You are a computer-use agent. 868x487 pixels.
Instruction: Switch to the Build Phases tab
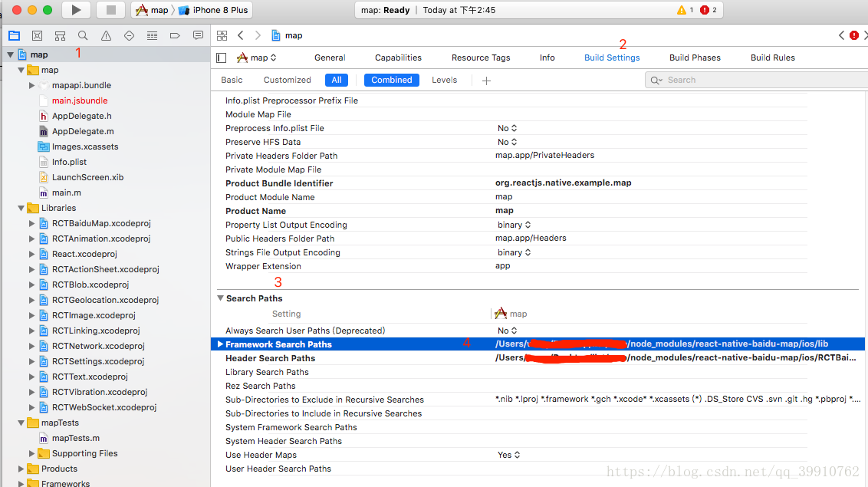695,58
